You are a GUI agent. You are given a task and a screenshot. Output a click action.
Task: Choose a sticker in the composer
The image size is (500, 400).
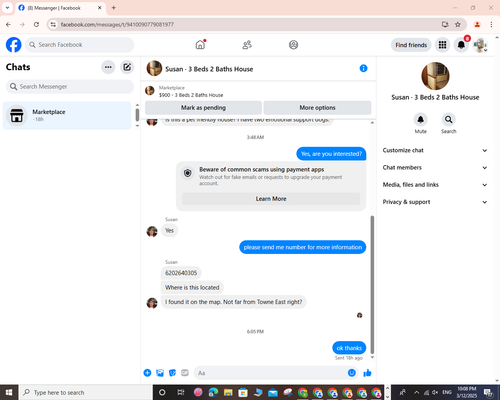(x=172, y=373)
